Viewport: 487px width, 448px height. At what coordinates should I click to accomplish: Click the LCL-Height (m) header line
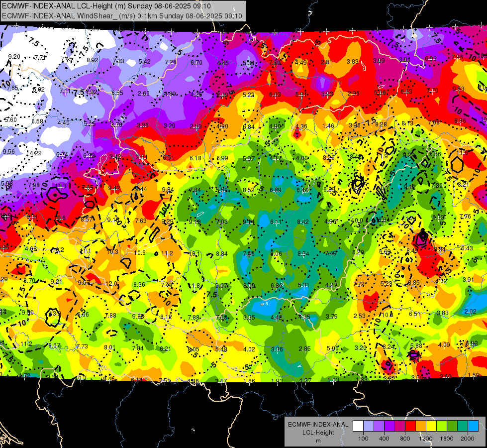(x=106, y=6)
